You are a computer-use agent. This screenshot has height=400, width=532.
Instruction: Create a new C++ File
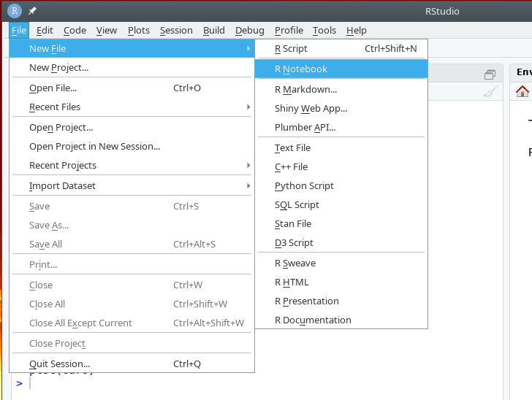341,166
